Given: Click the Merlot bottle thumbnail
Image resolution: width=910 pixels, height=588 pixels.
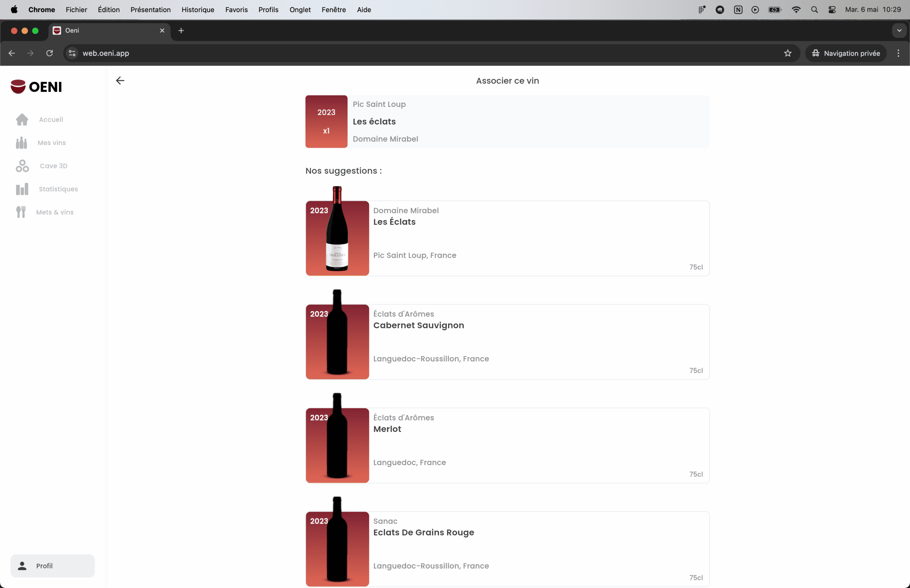Looking at the screenshot, I should point(337,436).
